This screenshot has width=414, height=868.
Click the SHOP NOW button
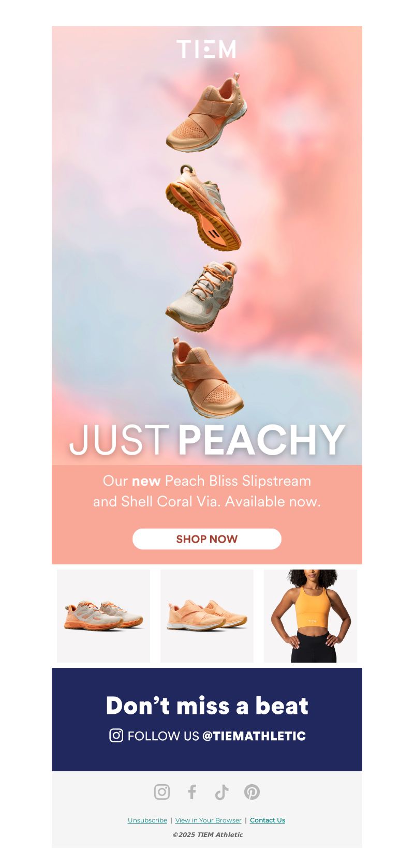[207, 539]
